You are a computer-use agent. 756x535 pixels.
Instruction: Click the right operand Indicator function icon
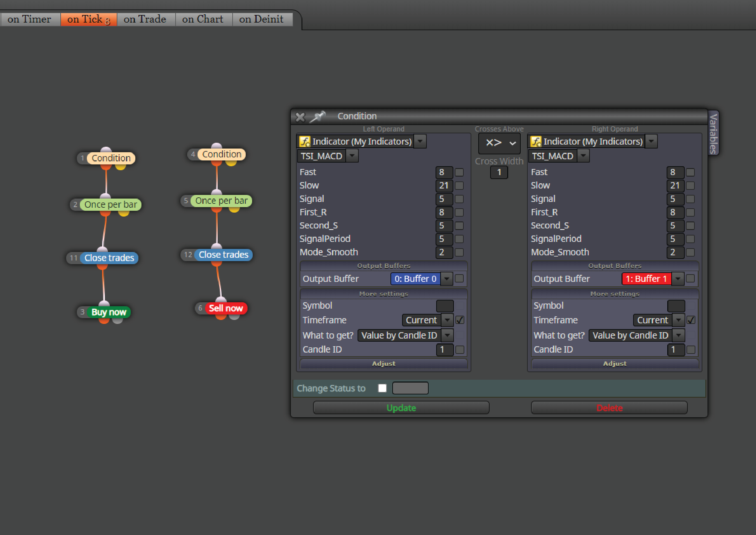tap(536, 142)
